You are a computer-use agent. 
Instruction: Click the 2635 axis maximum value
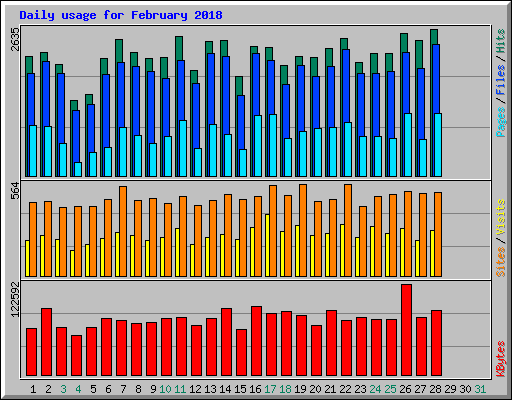pyautogui.click(x=15, y=39)
